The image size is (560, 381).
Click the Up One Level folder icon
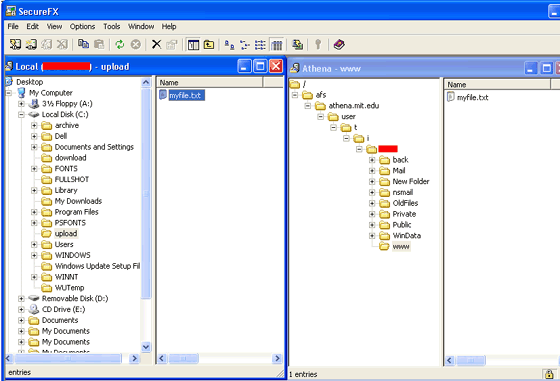209,44
